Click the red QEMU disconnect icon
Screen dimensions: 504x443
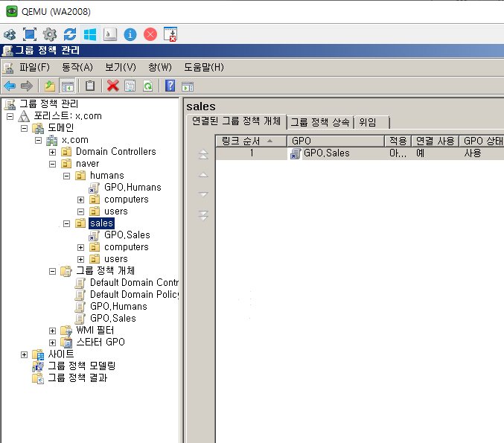coord(150,34)
